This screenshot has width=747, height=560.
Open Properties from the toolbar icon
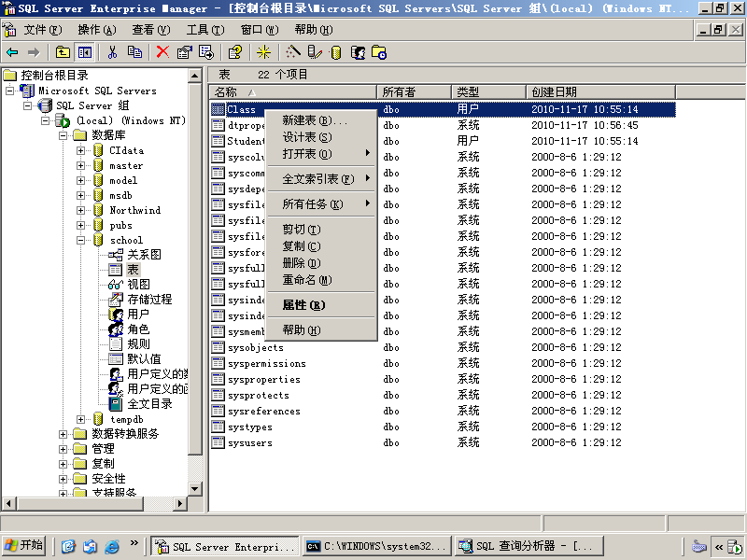[x=184, y=52]
